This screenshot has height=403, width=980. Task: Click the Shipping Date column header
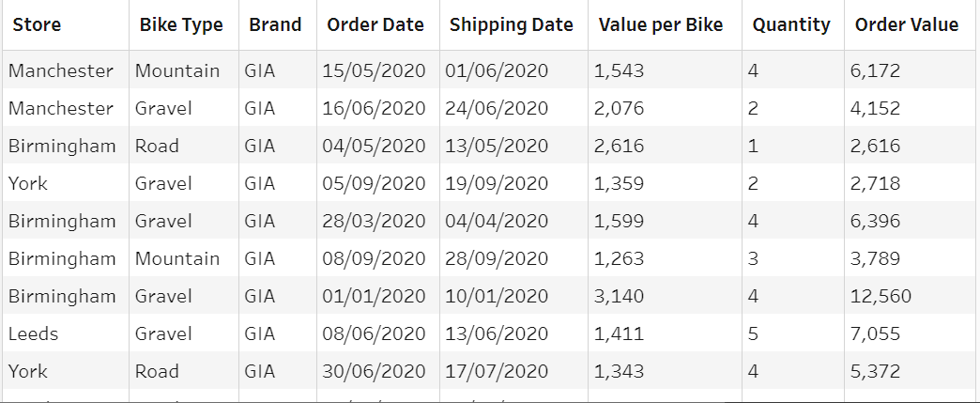point(512,25)
